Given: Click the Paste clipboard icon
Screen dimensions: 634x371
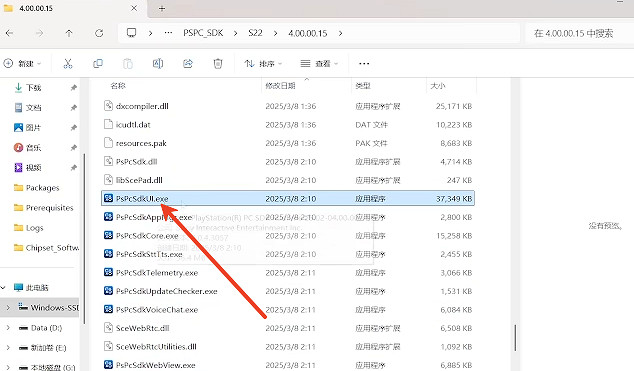Looking at the screenshot, I should 128,63.
